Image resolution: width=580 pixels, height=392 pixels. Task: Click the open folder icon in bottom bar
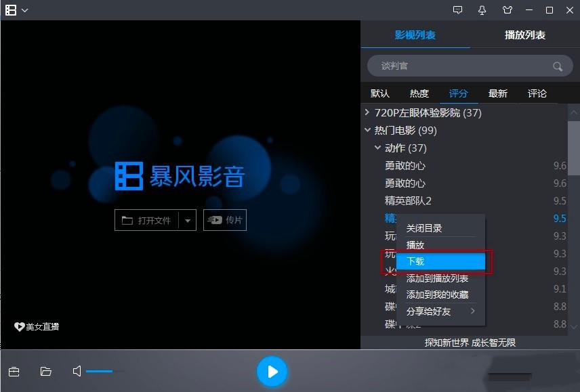coord(46,371)
